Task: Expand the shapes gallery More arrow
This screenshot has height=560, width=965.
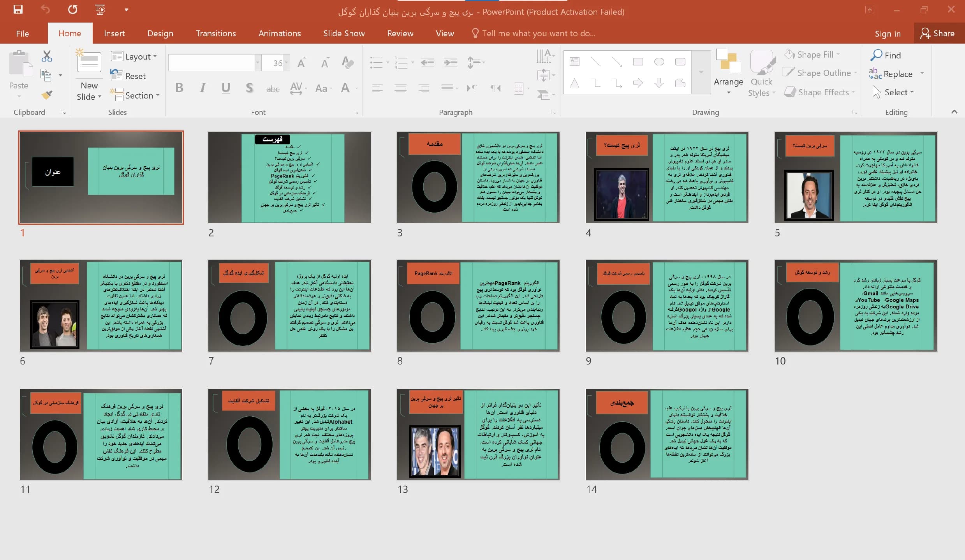Action: point(701,72)
